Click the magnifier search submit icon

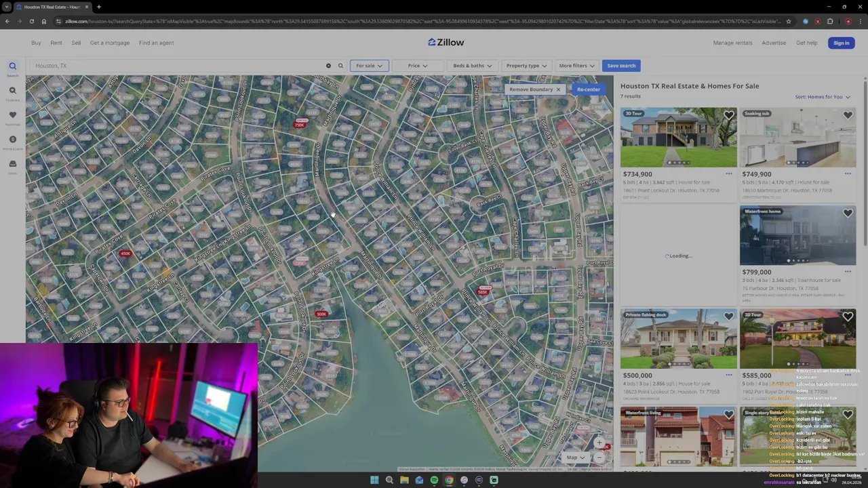[340, 66]
